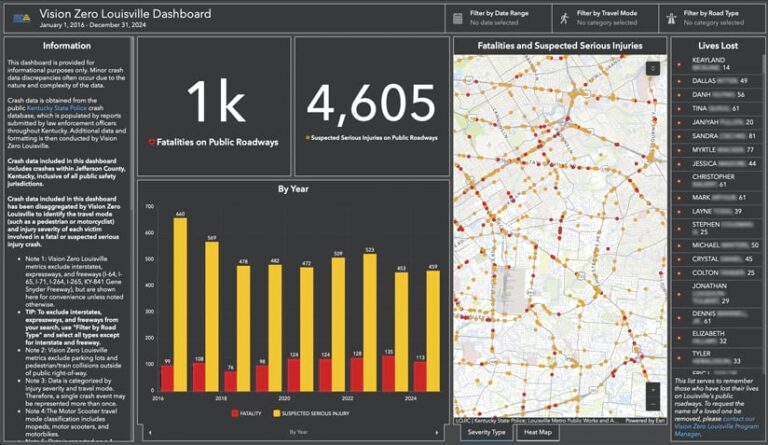This screenshot has width=768, height=445.
Task: Click the 1k Fatalities indicator card
Action: pyautogui.click(x=214, y=106)
